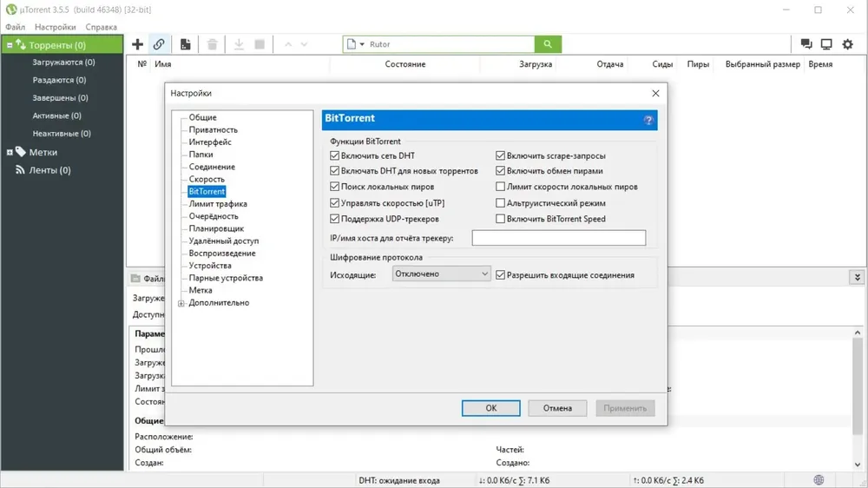
Task: Select Загружаются (0) in sidebar
Action: click(x=63, y=62)
